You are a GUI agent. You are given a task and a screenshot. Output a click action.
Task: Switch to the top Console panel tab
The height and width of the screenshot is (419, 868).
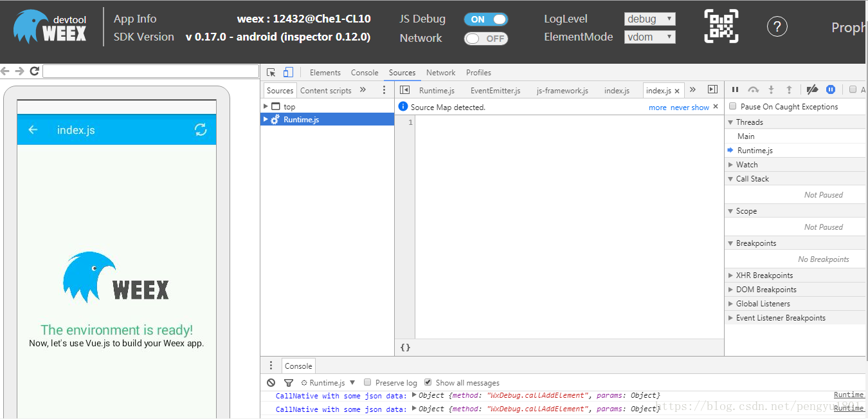[x=365, y=73]
